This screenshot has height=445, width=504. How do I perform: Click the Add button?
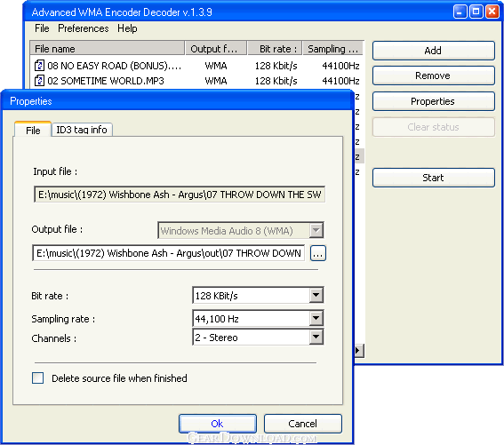433,51
